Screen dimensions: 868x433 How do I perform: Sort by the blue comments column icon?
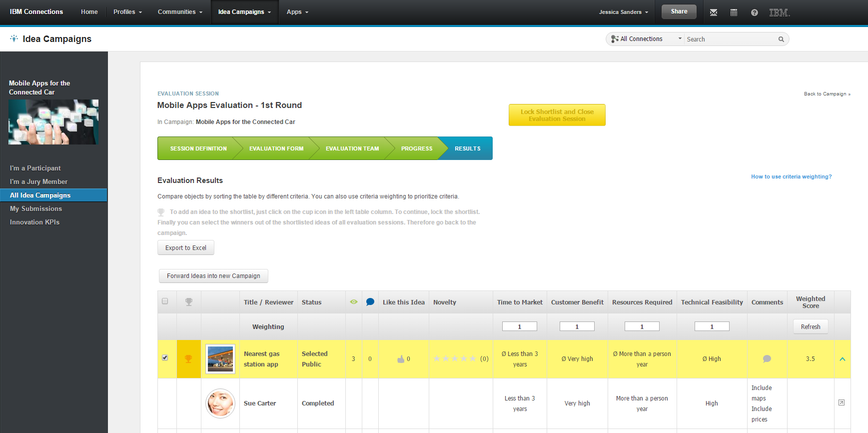pyautogui.click(x=370, y=302)
